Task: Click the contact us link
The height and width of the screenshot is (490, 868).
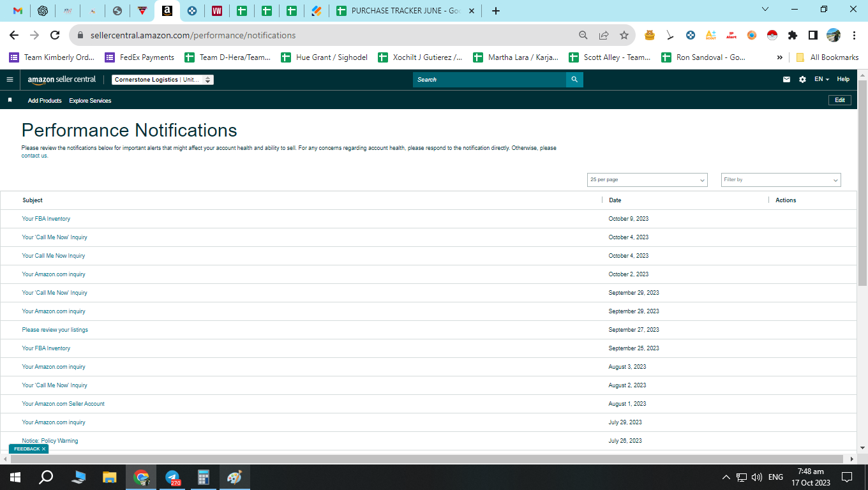Action: [x=34, y=156]
